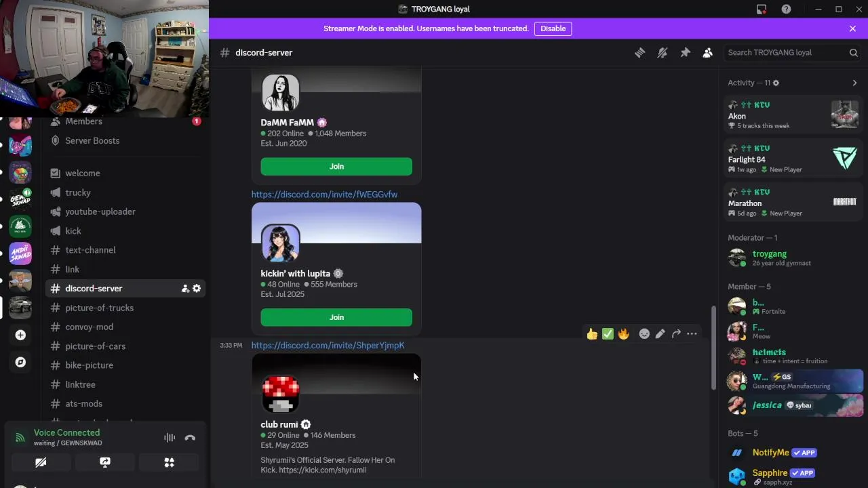View moderator troygang's profile

(x=793, y=258)
